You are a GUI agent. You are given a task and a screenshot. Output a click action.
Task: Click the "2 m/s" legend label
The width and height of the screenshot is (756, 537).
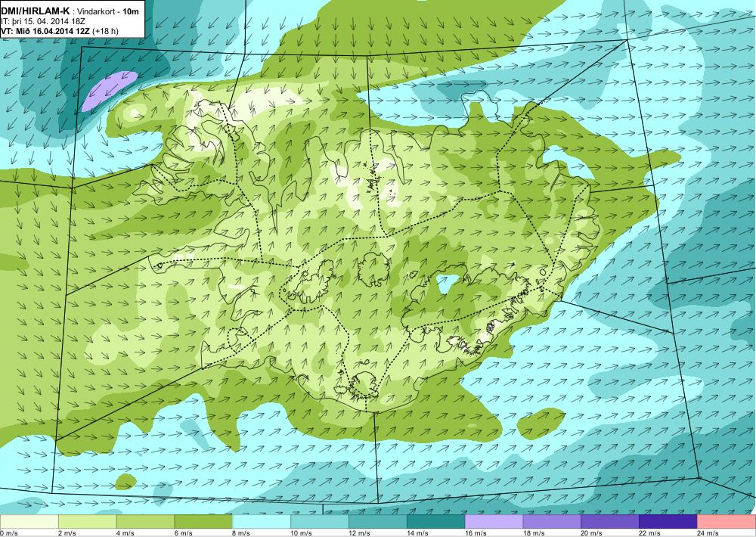pos(67,533)
